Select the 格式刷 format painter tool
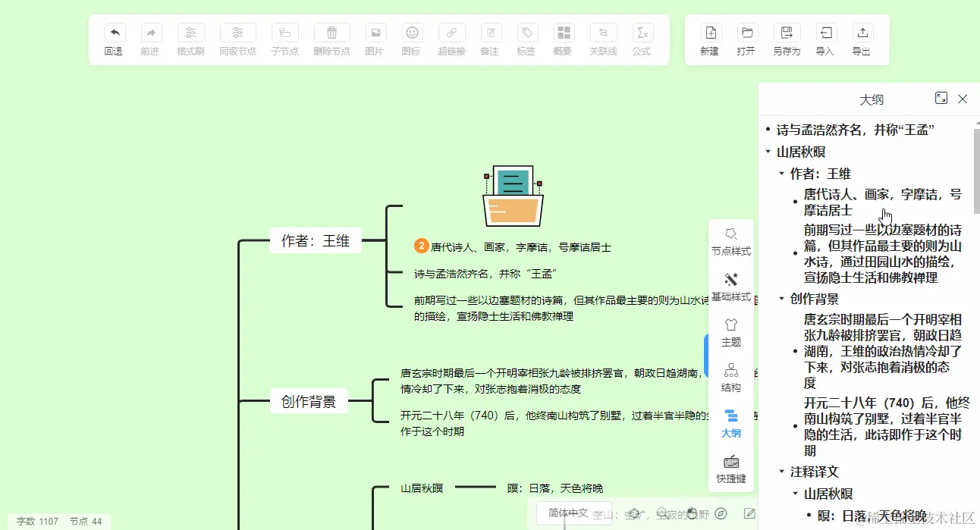980x530 pixels. tap(190, 39)
